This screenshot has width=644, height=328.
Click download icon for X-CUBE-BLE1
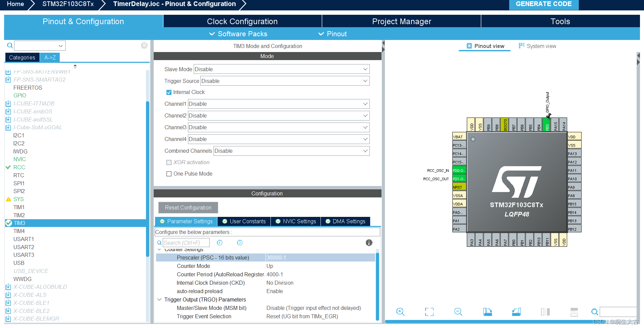[8, 303]
